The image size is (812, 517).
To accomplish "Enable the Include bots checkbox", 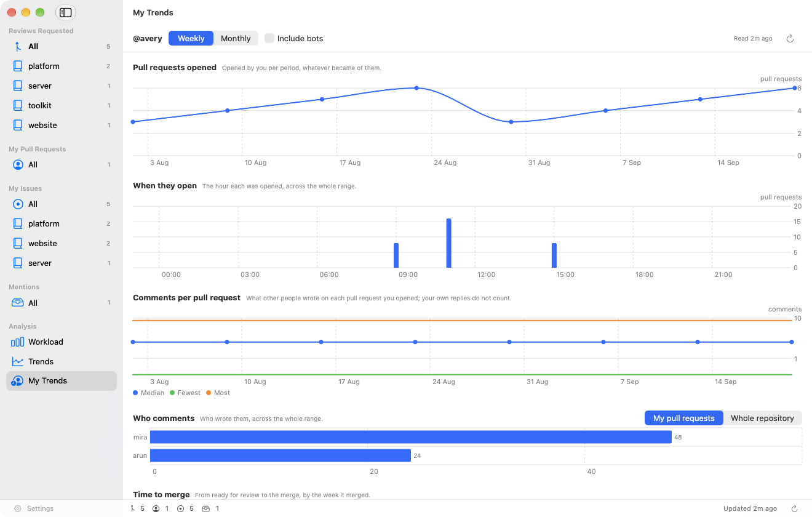I will (x=269, y=38).
